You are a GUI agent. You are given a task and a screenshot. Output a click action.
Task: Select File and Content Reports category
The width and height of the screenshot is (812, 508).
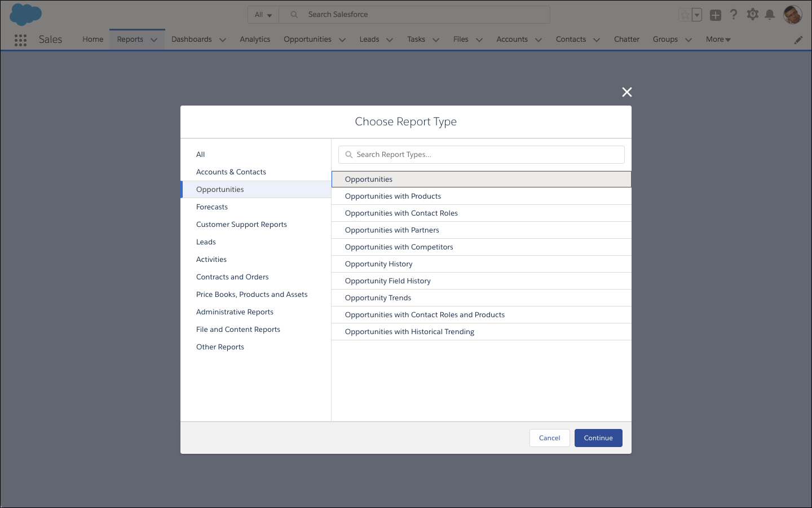coord(255,330)
